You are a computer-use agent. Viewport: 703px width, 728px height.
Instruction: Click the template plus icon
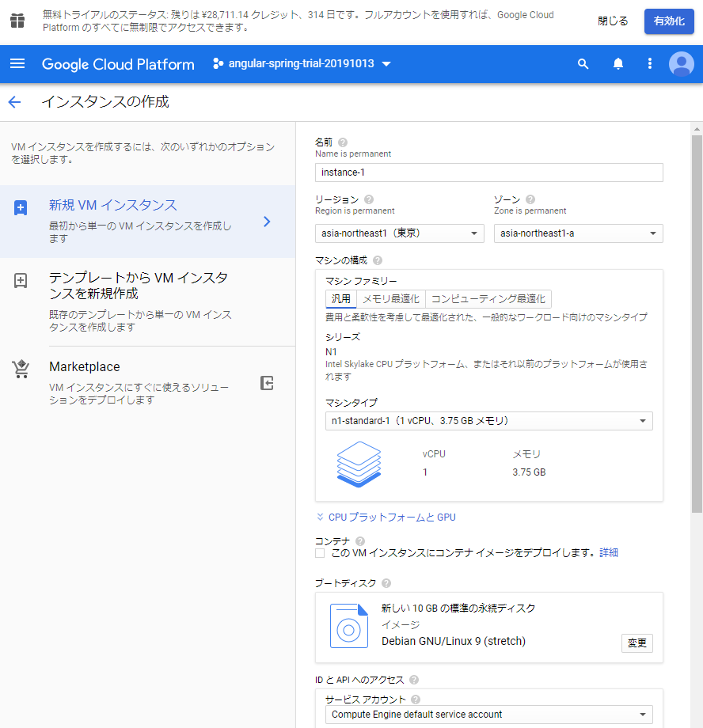[x=21, y=280]
